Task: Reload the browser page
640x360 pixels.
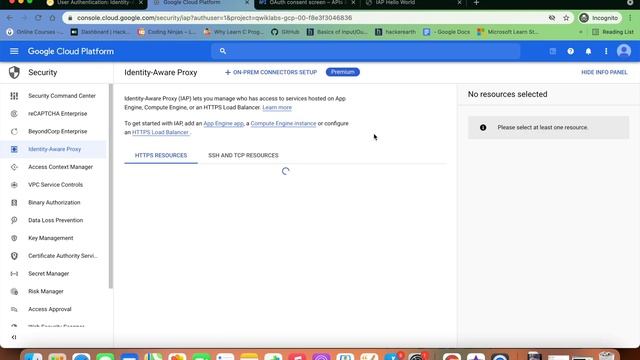Action: [x=38, y=18]
